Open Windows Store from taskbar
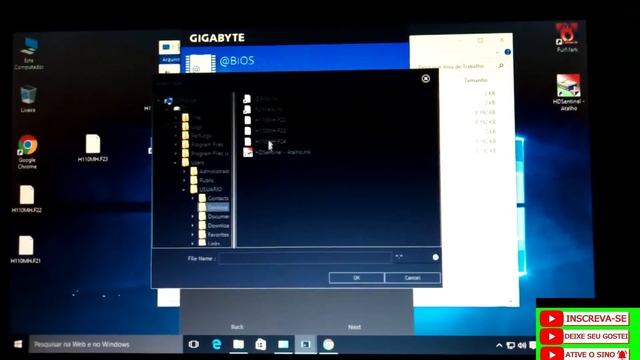The width and height of the screenshot is (640, 360). pyautogui.click(x=261, y=344)
